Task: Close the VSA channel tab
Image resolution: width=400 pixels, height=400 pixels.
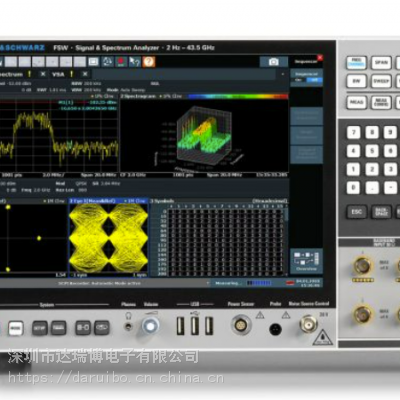Action: point(85,74)
